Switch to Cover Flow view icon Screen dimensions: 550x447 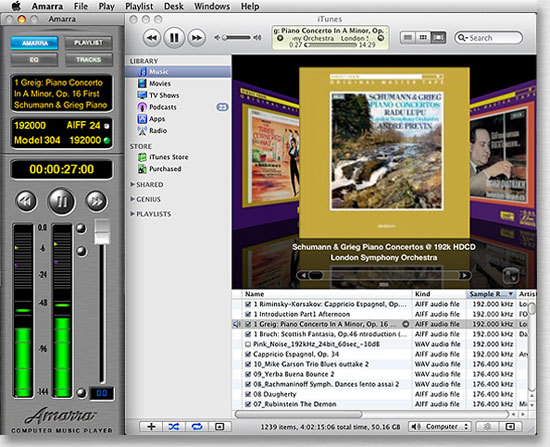(438, 38)
